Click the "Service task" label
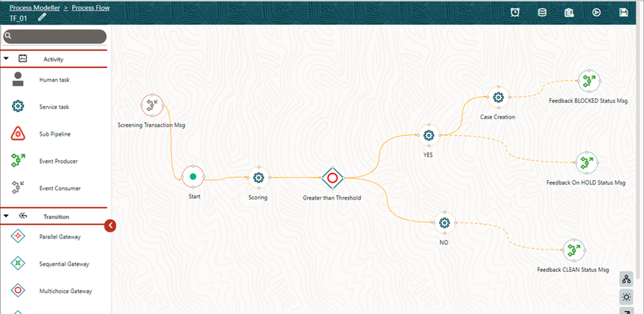 [54, 107]
